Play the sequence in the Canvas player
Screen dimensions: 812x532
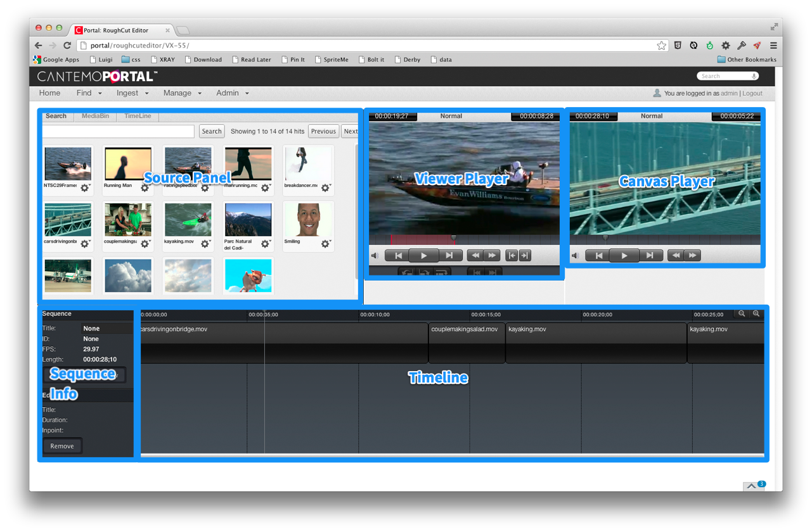click(x=624, y=255)
